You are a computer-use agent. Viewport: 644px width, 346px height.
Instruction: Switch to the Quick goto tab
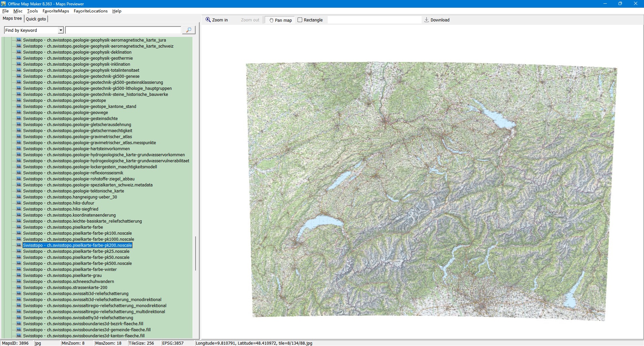(x=36, y=19)
